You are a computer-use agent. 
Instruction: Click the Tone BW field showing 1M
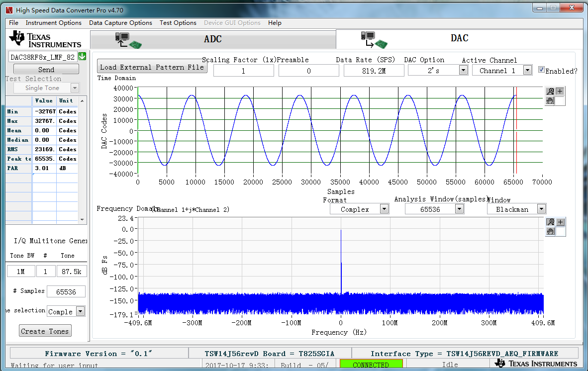point(21,272)
